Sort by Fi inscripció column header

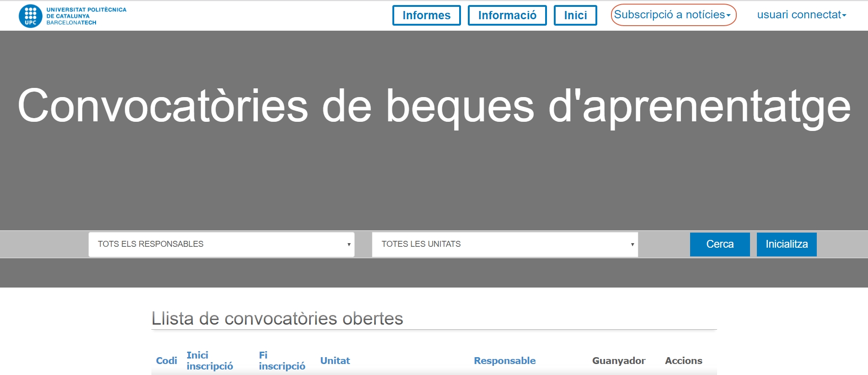[282, 361]
